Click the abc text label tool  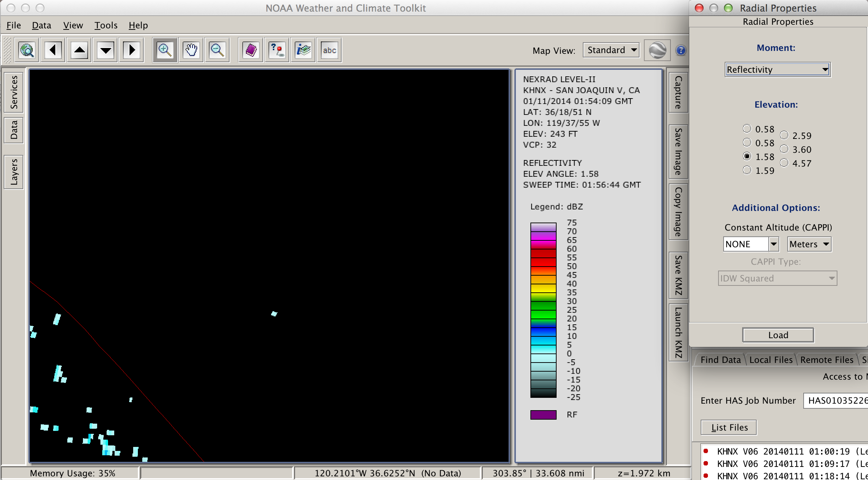[330, 50]
